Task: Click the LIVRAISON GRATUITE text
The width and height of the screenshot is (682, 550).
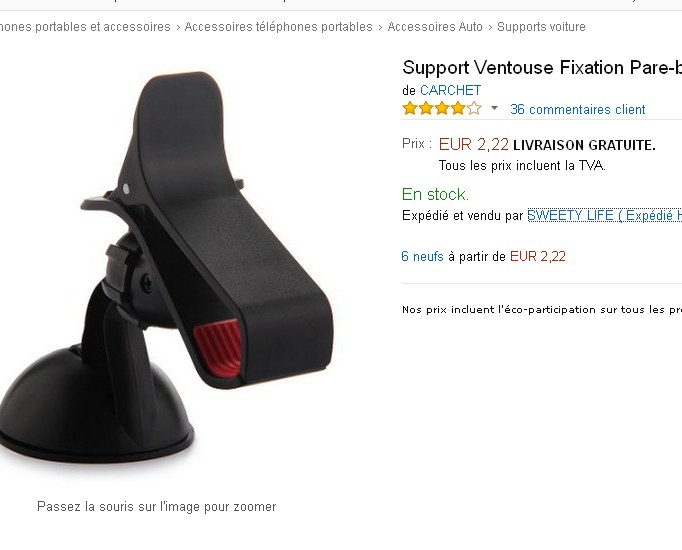Action: point(584,145)
